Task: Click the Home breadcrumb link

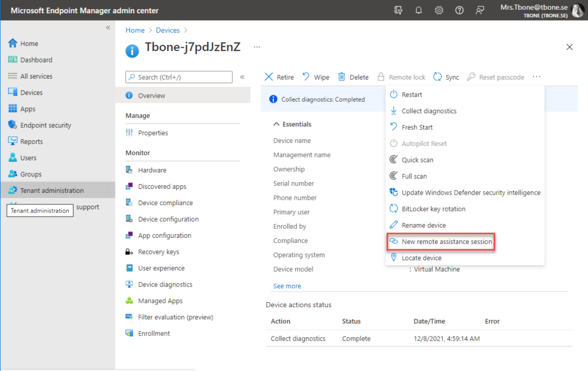Action: click(x=135, y=30)
